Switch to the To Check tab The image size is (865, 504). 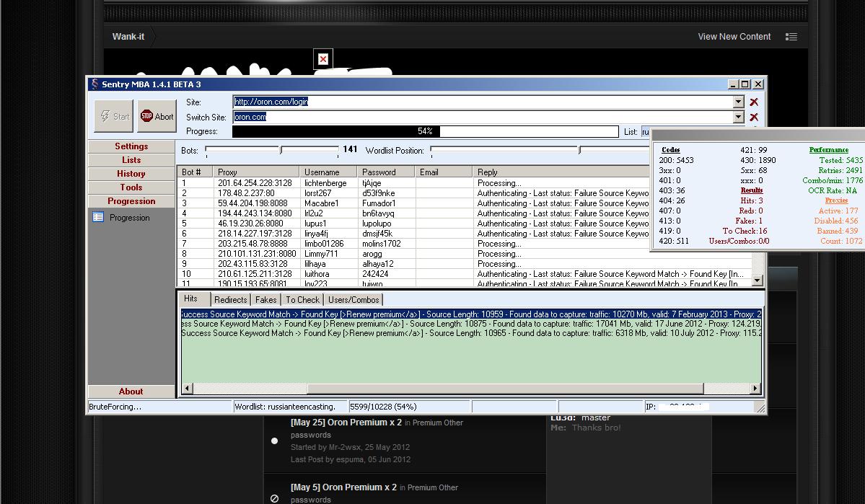click(x=302, y=300)
